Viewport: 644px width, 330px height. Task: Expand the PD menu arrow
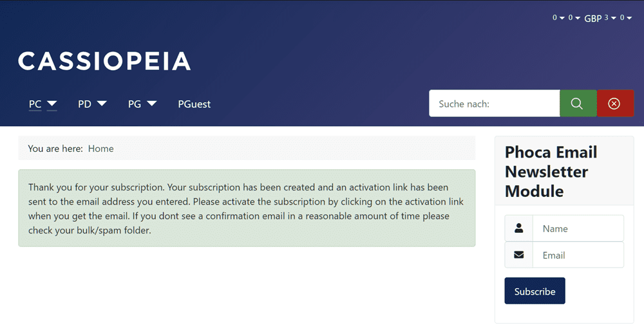click(102, 104)
